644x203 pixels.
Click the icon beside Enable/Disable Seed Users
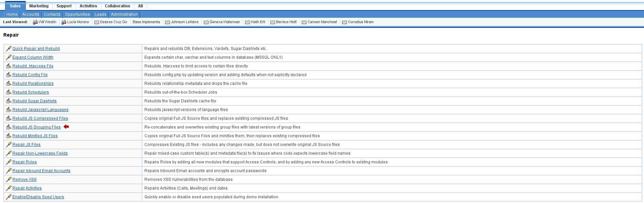tap(9, 197)
